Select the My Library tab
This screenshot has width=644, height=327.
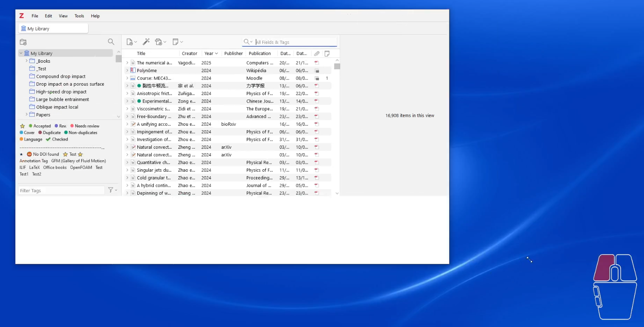(53, 28)
